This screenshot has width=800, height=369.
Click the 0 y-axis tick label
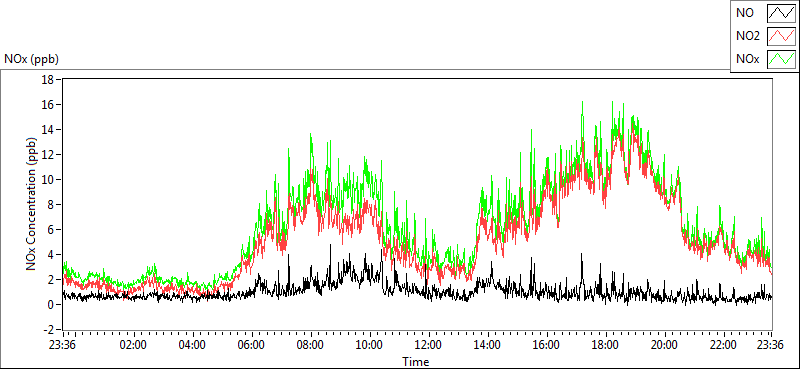coord(52,305)
